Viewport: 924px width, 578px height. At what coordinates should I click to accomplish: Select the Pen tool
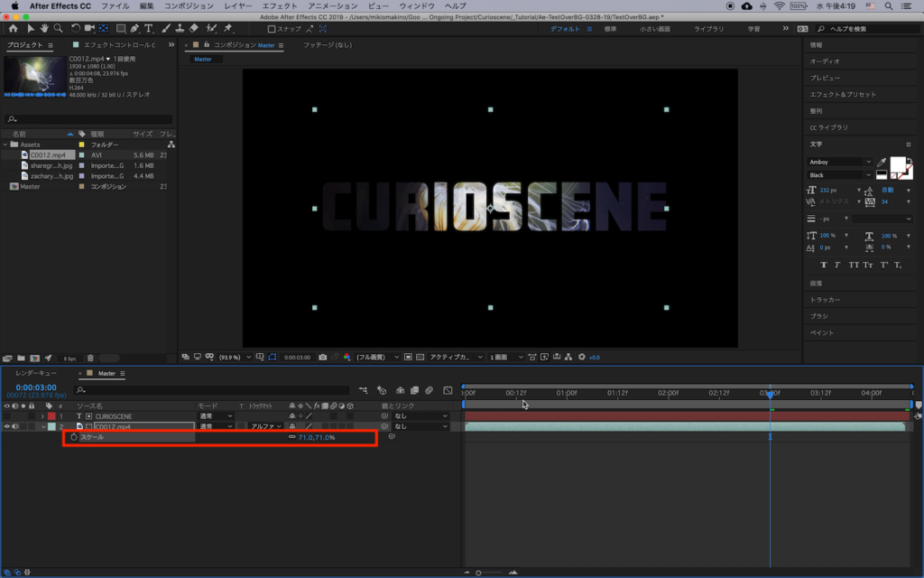134,29
